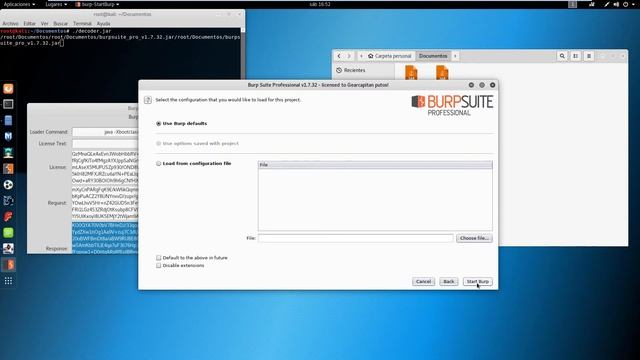The width and height of the screenshot is (640, 360).
Task: Go back with the Back button
Action: [x=449, y=282]
